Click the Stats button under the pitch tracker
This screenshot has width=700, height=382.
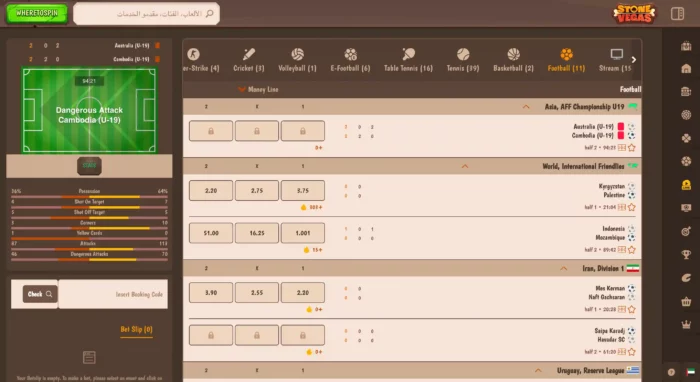89,166
